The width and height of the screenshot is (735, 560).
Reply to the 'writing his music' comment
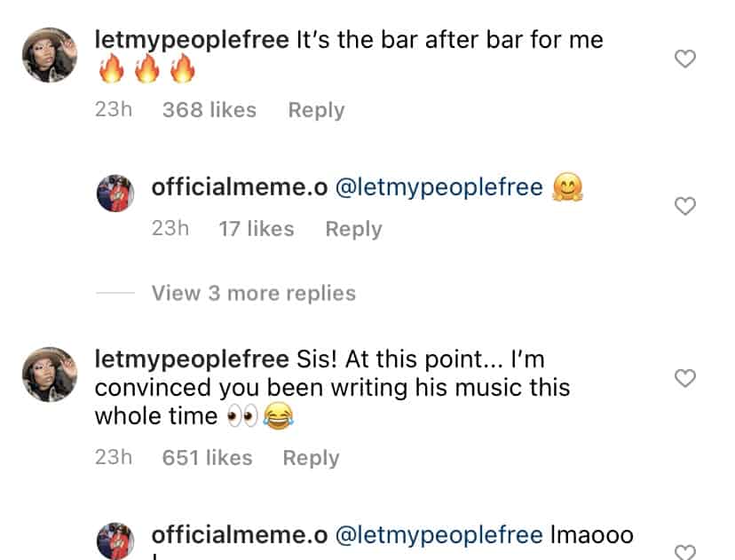[x=311, y=457]
